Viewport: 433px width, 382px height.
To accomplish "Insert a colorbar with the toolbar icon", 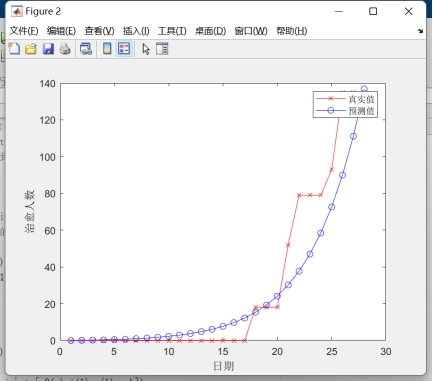I will click(107, 49).
